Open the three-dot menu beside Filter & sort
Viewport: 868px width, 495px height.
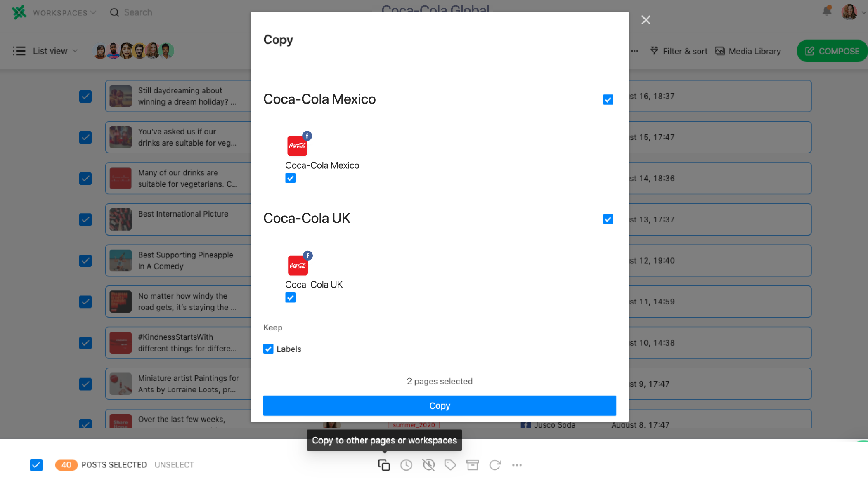[x=634, y=51]
